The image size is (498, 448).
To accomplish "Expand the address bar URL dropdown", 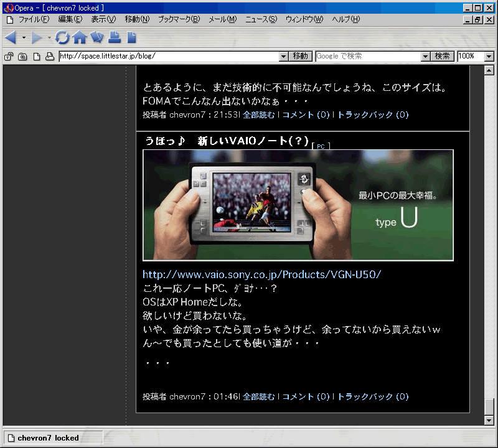I will [284, 57].
